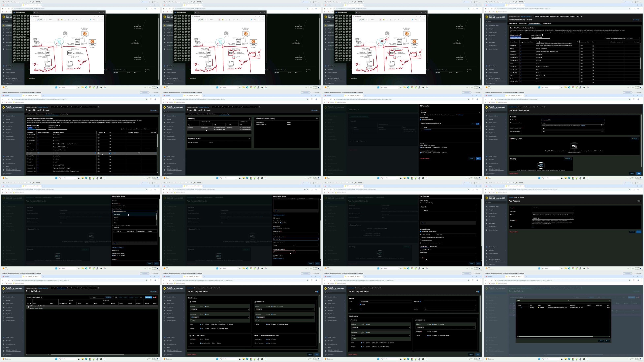
Task: Click Add in Internal Domain Resolve Rules
Action: [478, 124]
